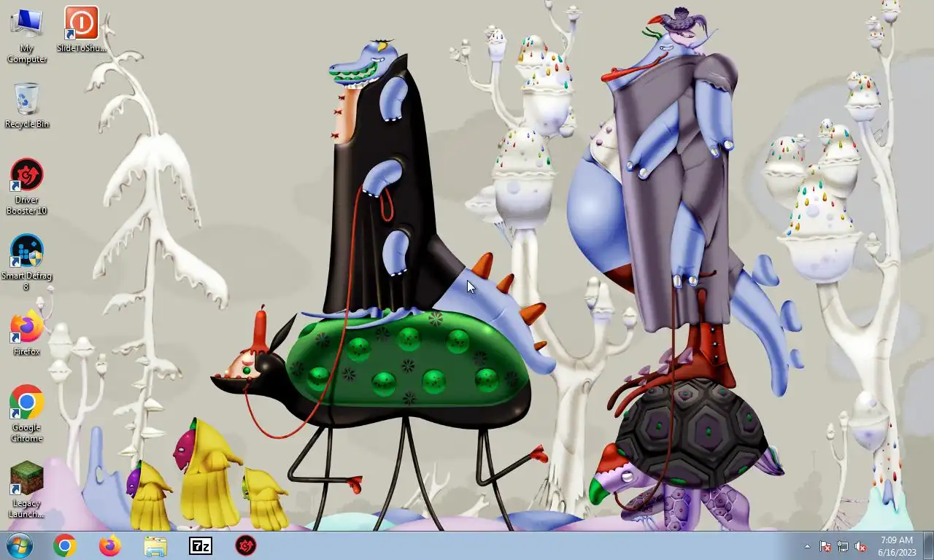Click the muted volume speaker icon
Viewport: 934px width, 560px height.
pos(860,546)
